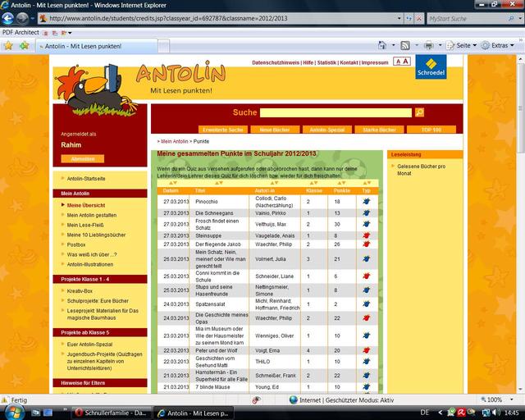Select the Neue Bücher tab
Viewport: 525px width, 420px height.
275,130
